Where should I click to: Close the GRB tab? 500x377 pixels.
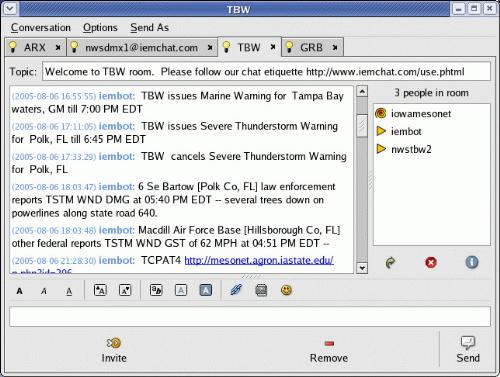click(335, 48)
